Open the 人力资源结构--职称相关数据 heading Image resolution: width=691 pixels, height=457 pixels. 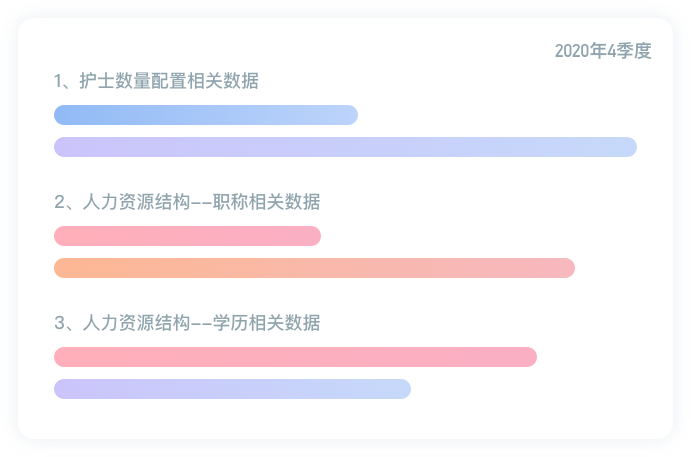187,202
